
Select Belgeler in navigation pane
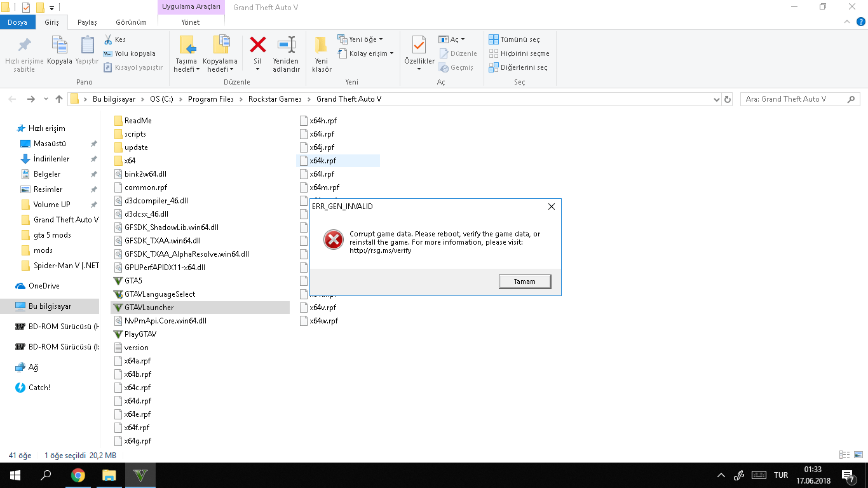point(47,174)
